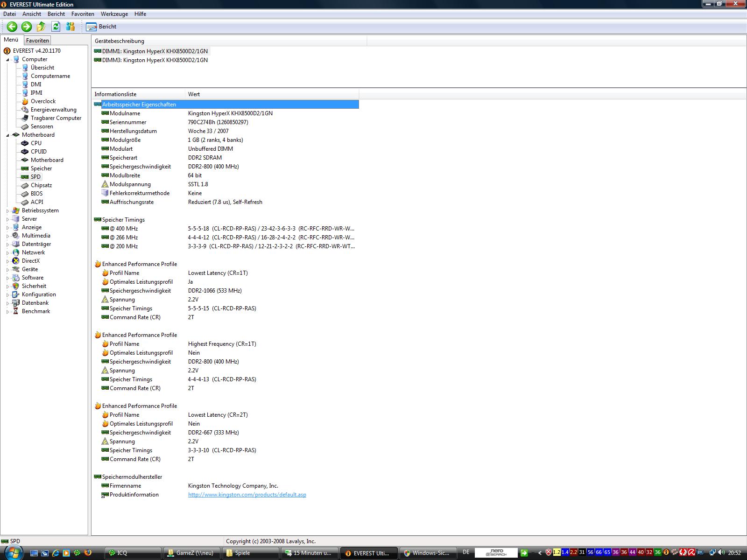This screenshot has height=560, width=747.
Task: Click the Refresh toolbar icon
Action: 56,27
